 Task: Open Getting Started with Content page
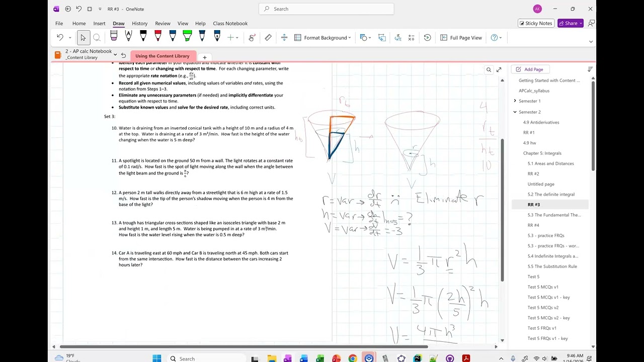point(549,80)
